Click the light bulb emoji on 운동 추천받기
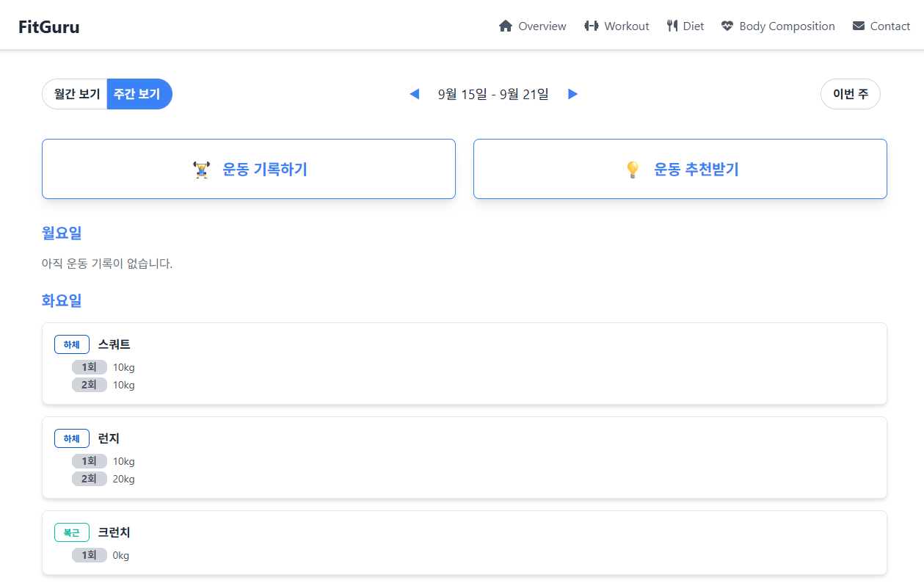 (633, 170)
